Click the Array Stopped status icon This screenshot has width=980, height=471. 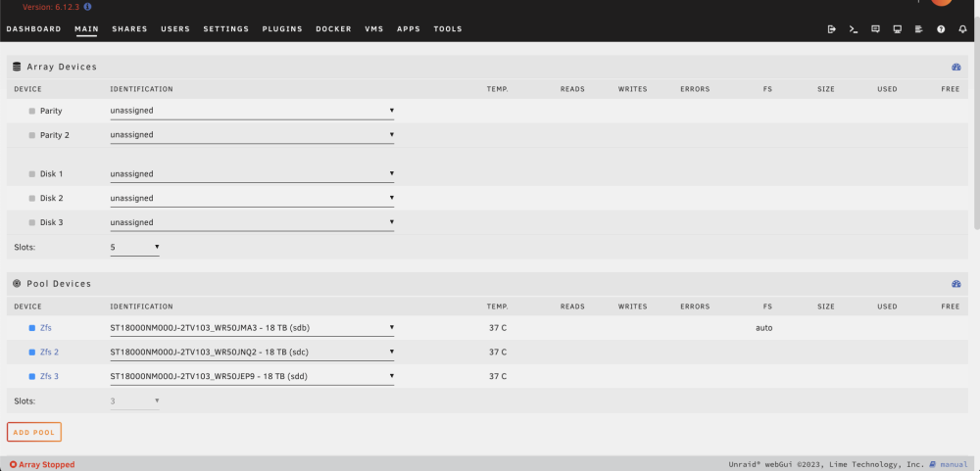13,465
